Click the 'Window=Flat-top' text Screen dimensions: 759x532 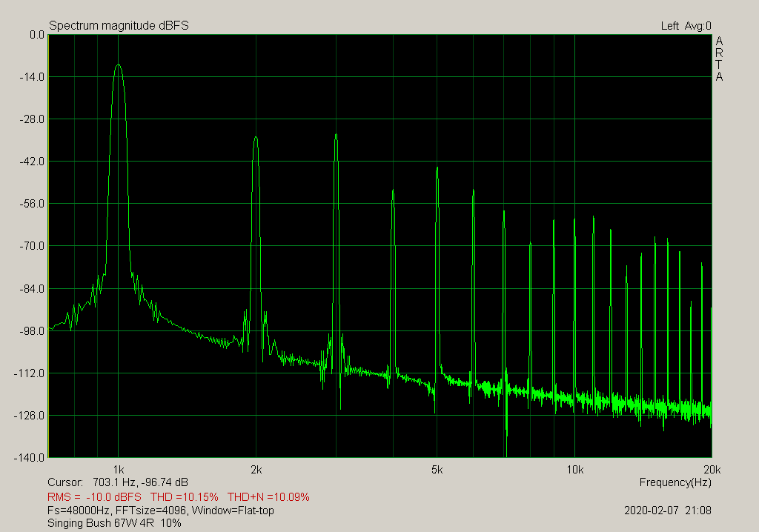coord(233,511)
